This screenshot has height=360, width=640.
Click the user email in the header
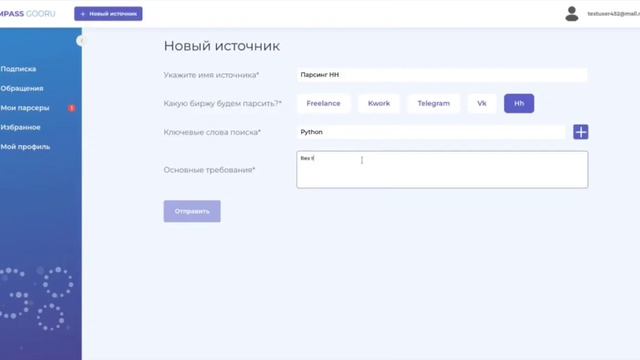click(613, 14)
